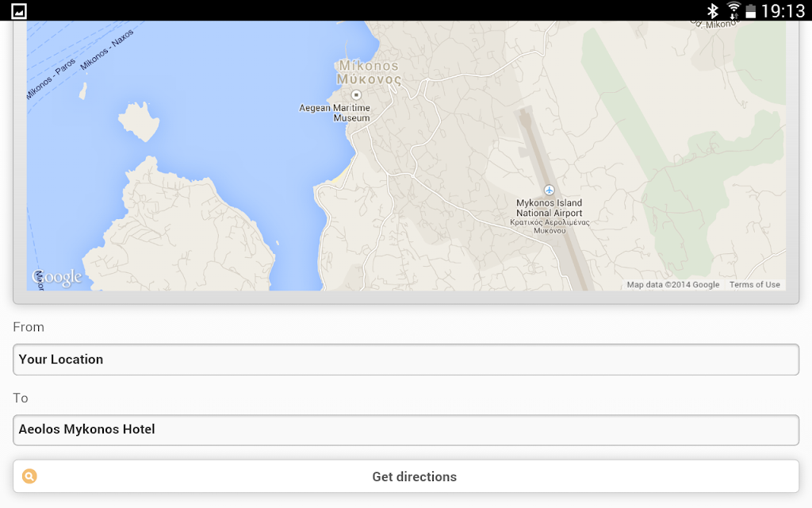Screen dimensions: 812x508
Task: Select the To field Aeolos Mykonos Hotel
Action: click(x=406, y=429)
